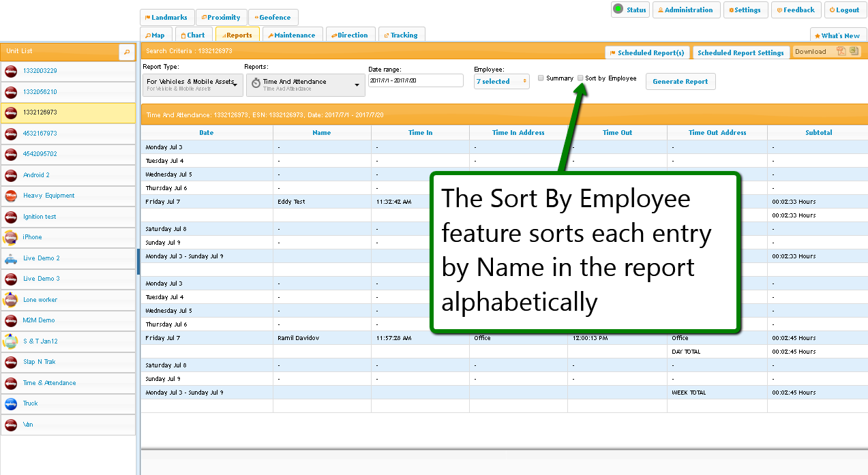
Task: Open the Employee 7 selected dropdown
Action: tap(501, 82)
